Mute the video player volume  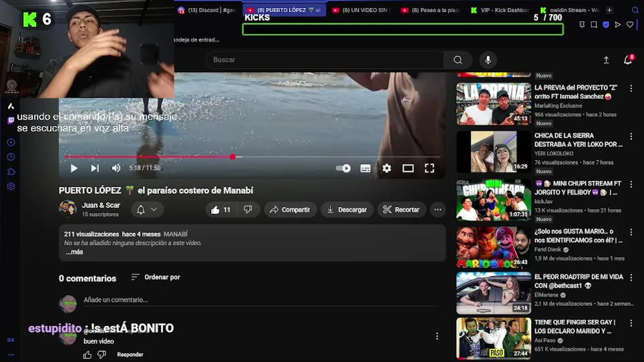(116, 168)
